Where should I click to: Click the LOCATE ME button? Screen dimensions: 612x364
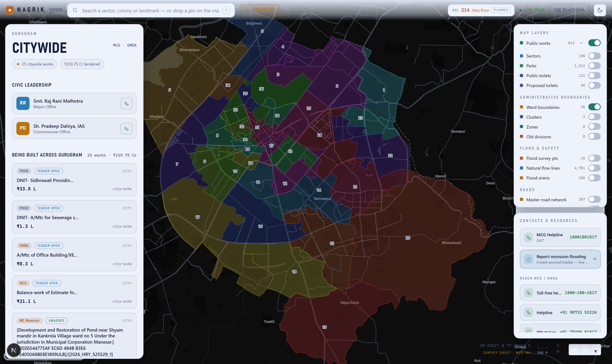260,10
